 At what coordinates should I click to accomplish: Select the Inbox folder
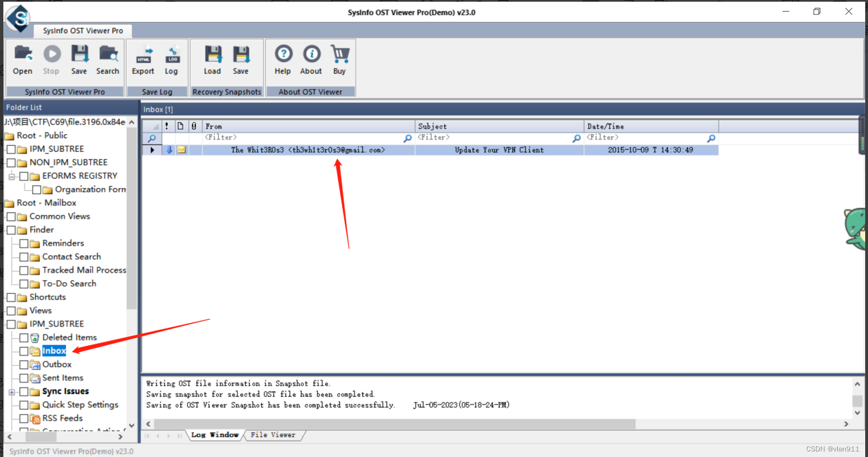point(54,351)
